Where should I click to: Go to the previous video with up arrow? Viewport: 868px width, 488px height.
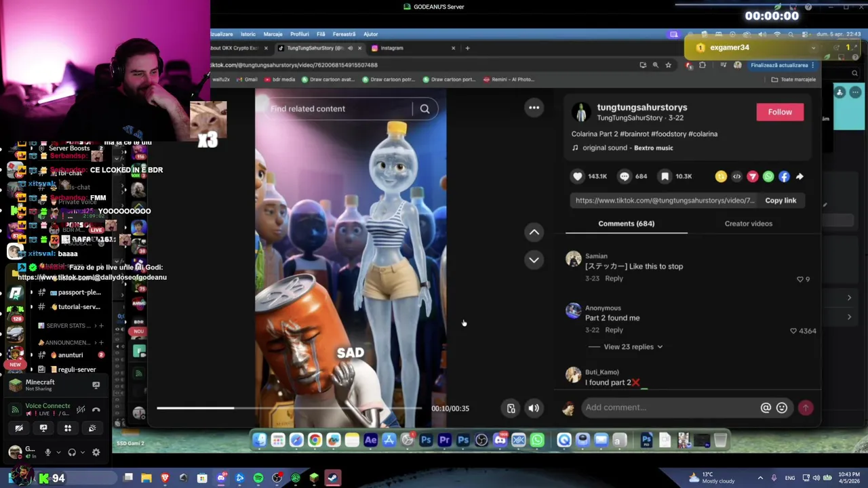[x=534, y=232]
